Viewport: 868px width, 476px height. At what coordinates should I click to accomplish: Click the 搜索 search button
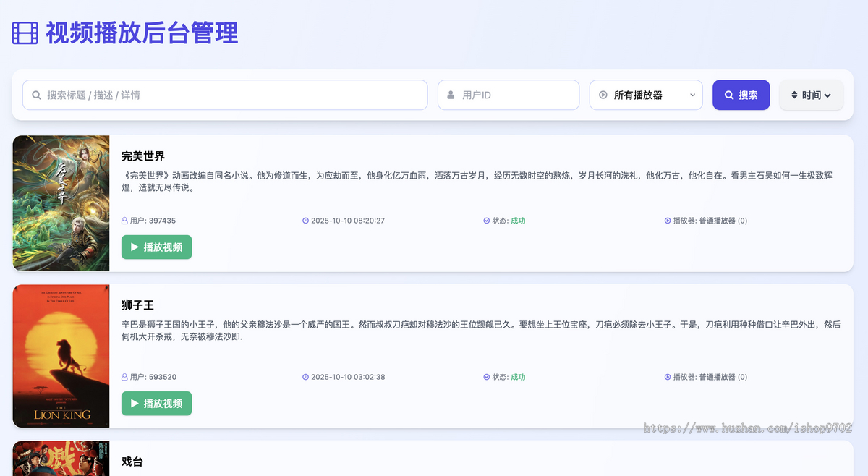click(x=741, y=95)
